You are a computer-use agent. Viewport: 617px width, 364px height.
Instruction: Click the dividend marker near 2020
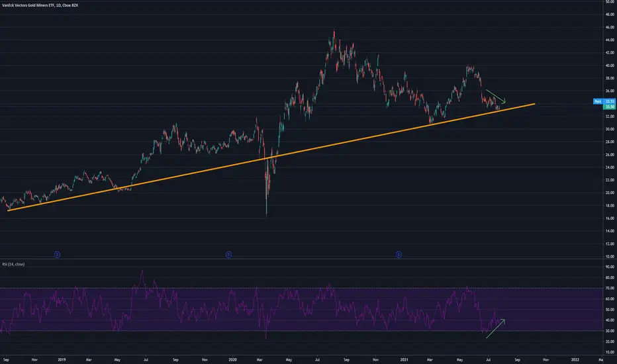tap(228, 255)
